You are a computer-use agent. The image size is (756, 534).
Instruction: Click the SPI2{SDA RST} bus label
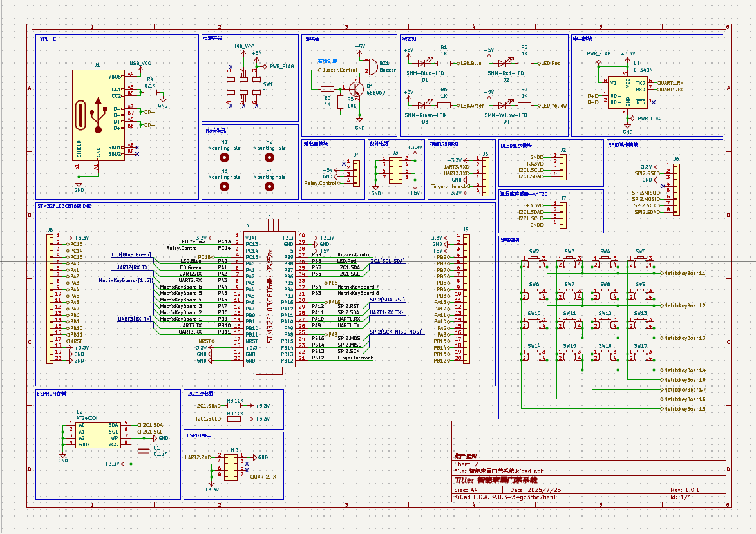click(387, 300)
